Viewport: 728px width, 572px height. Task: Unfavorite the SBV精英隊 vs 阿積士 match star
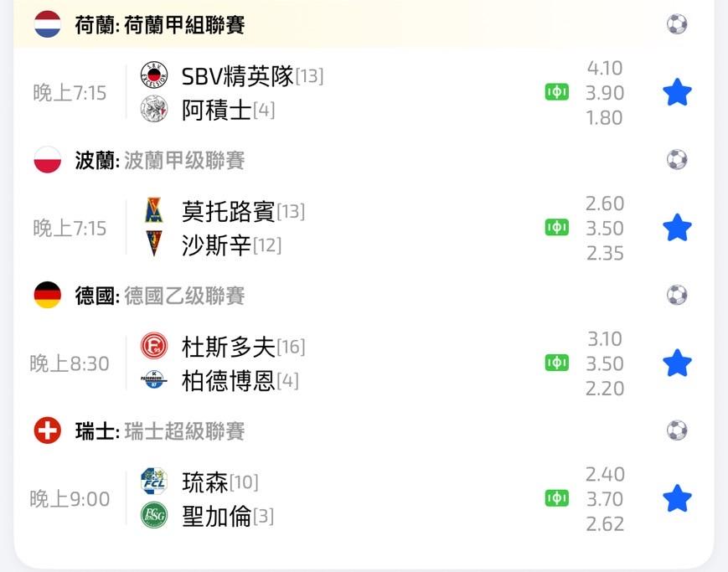677,92
